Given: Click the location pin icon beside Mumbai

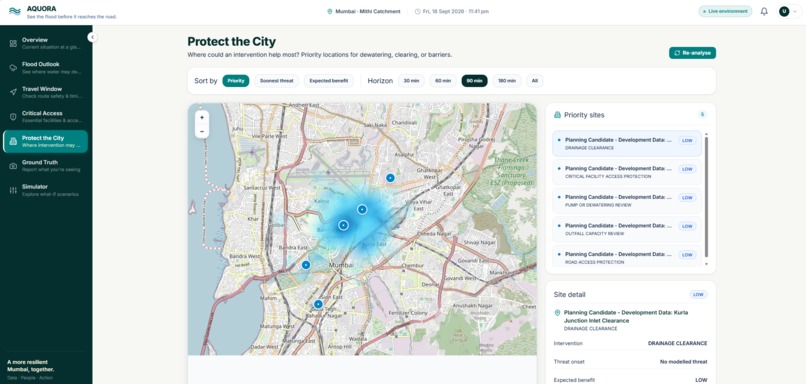Looking at the screenshot, I should tap(329, 11).
